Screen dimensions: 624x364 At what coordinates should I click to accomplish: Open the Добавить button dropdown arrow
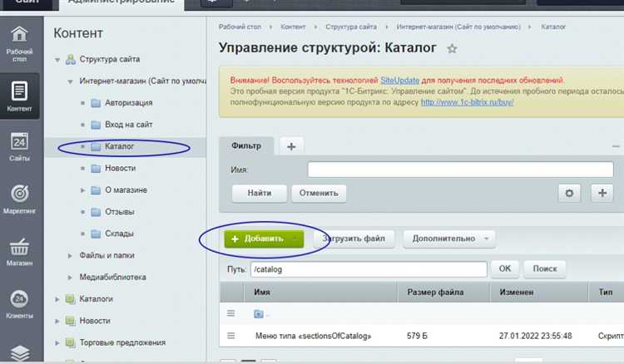295,239
